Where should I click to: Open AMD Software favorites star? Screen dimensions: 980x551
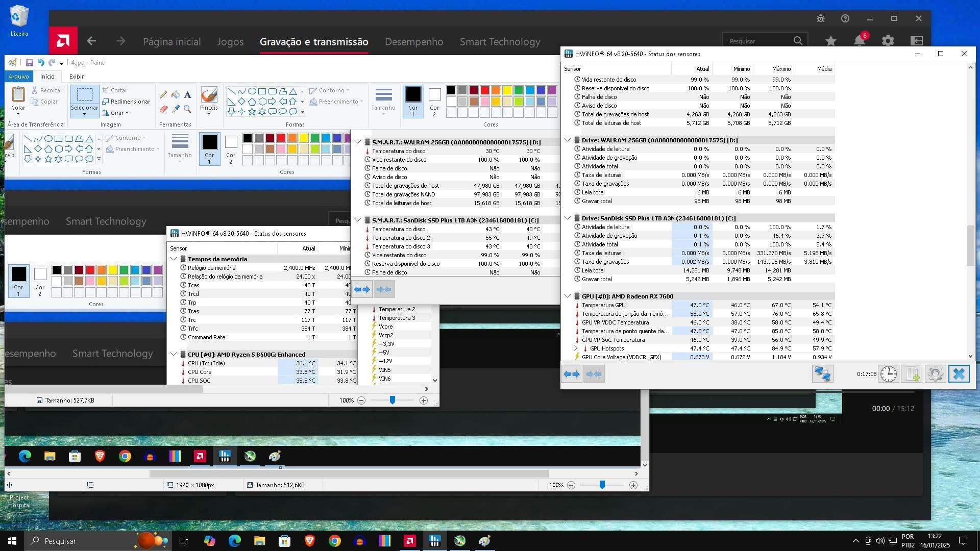pos(831,41)
